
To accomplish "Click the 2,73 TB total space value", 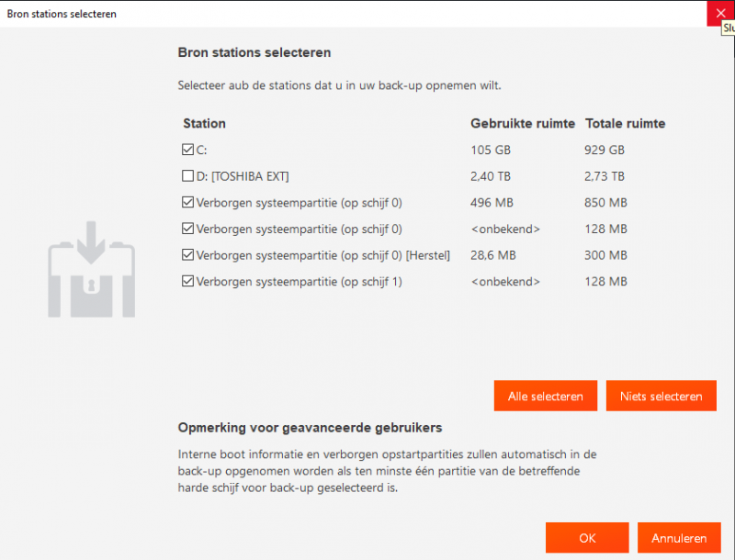I will [604, 176].
